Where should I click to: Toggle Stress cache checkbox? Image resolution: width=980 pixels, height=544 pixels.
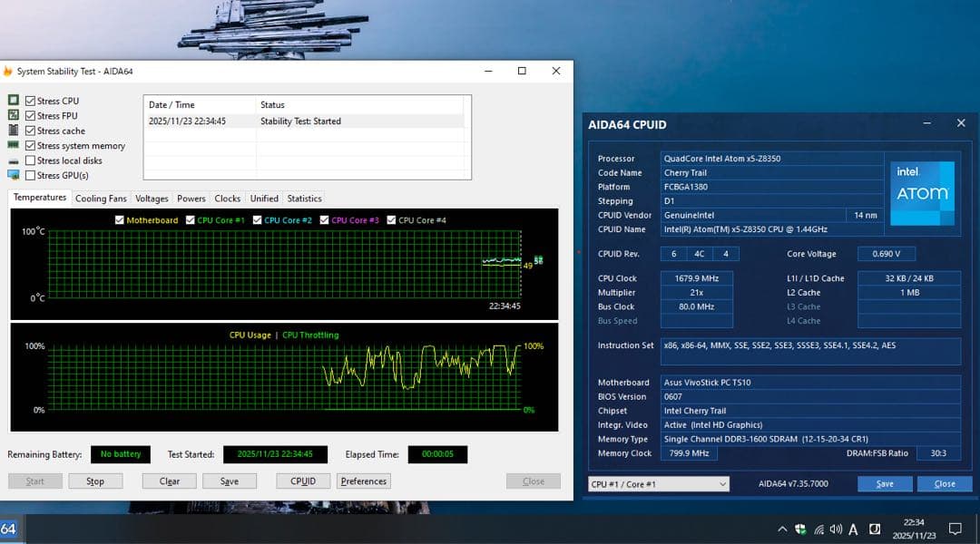(30, 131)
